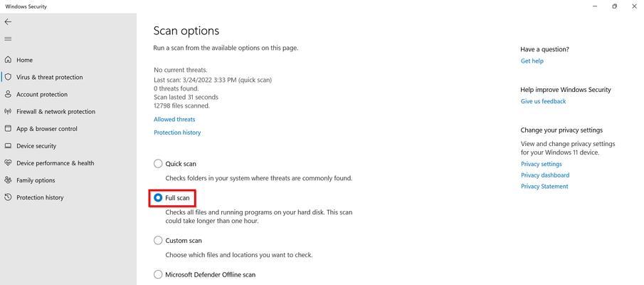Click the back arrow icon

click(x=9, y=22)
